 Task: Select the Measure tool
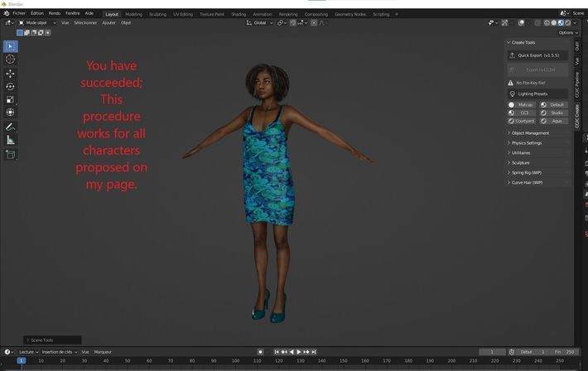point(10,141)
